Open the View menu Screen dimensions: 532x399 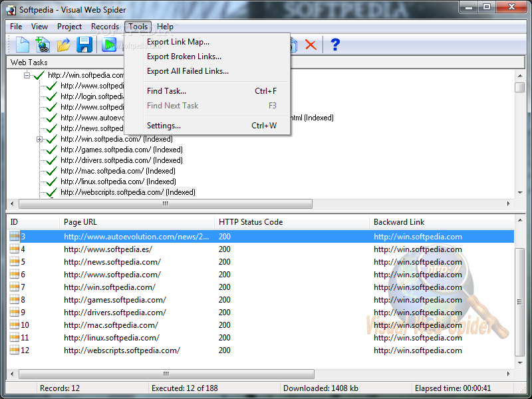click(39, 27)
